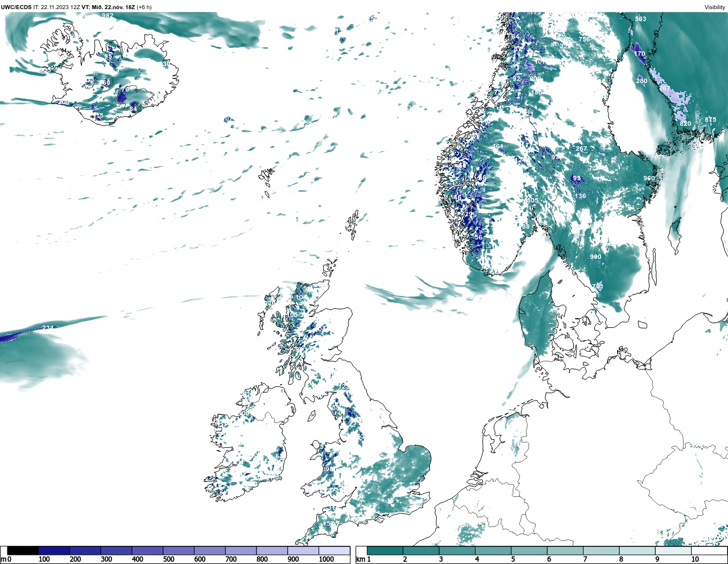This screenshot has width=728, height=564.
Task: Click the '180' value in northern Norway
Action: [x=536, y=92]
